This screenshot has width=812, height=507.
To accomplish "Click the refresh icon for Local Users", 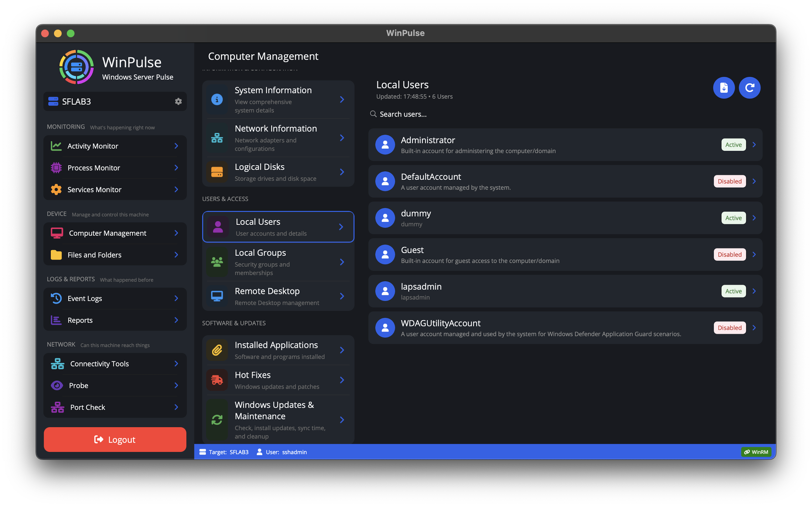I will point(750,87).
